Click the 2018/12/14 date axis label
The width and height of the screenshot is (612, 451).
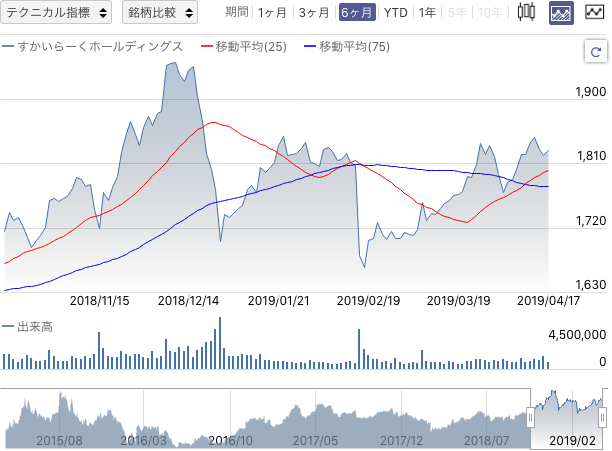(x=188, y=301)
